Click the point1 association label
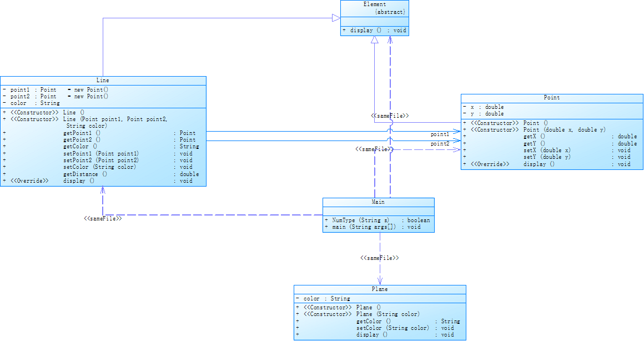644x341 pixels. [x=440, y=134]
